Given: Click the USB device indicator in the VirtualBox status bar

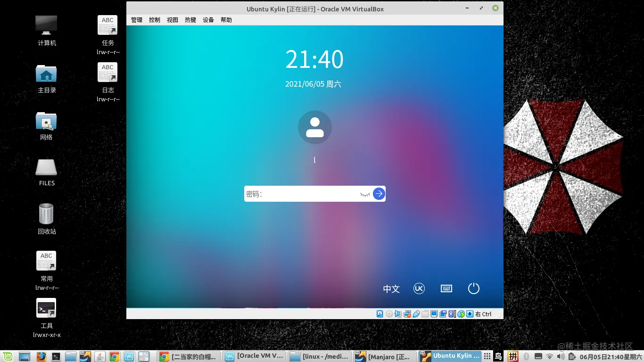Looking at the screenshot, I should point(416,314).
